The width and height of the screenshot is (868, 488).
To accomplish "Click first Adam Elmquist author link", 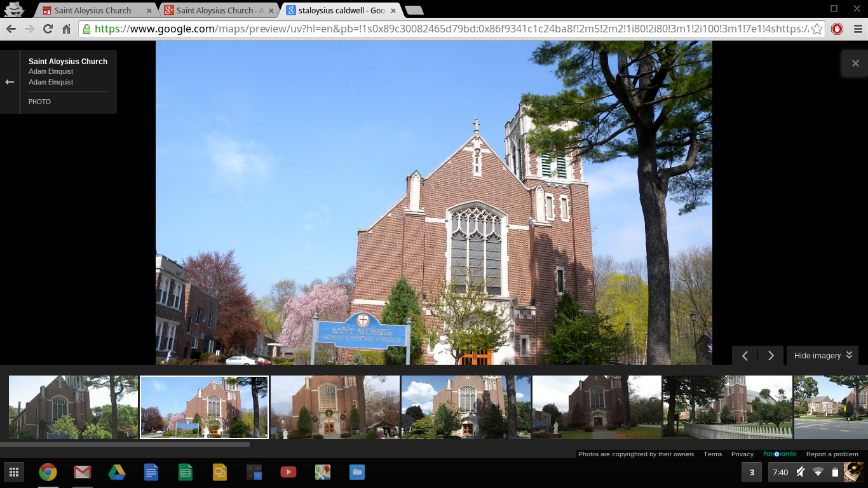I will coord(51,72).
